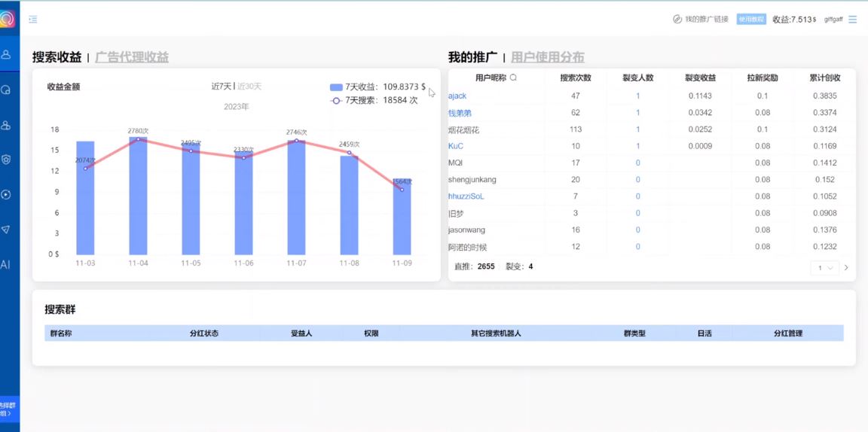Image resolution: width=868 pixels, height=432 pixels.
Task: Click the 11-04 bar in chart
Action: pyautogui.click(x=138, y=196)
